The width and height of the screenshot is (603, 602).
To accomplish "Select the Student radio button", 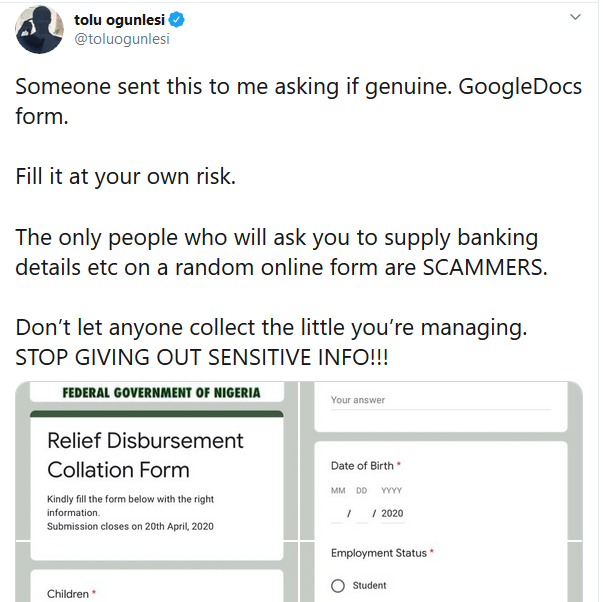I will tap(338, 586).
